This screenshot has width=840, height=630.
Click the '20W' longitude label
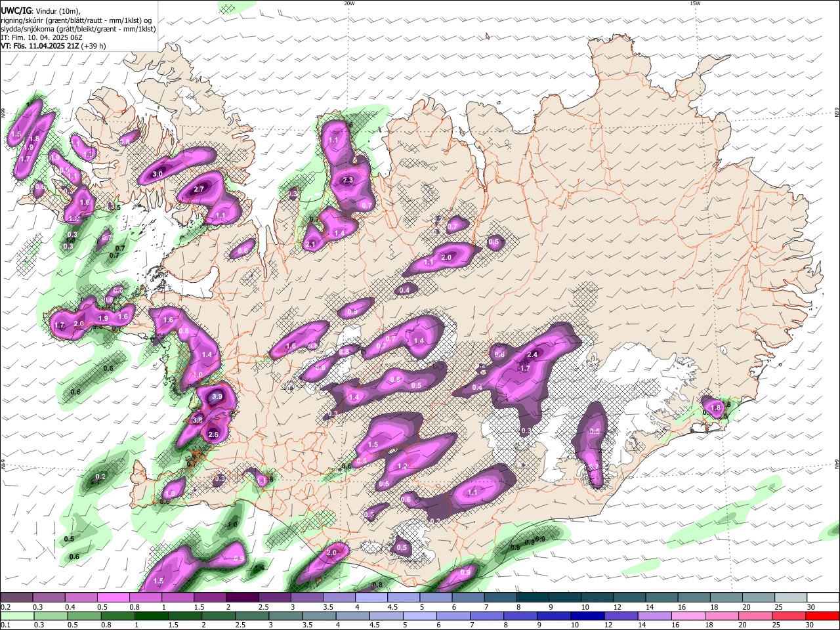tap(349, 3)
